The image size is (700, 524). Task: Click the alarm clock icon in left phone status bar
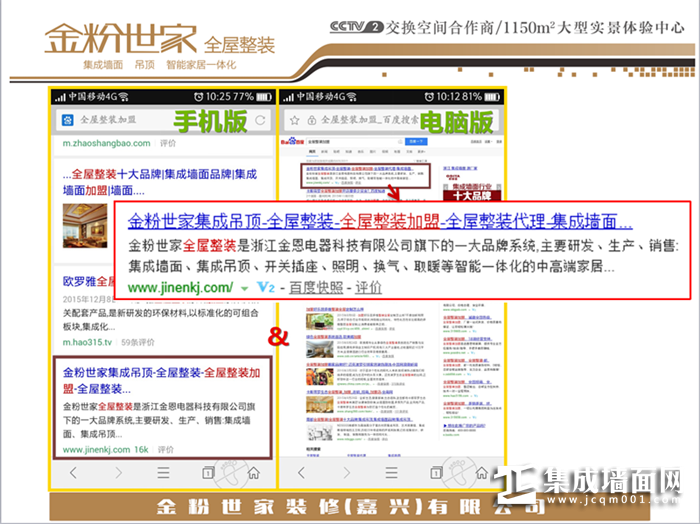pyautogui.click(x=199, y=96)
